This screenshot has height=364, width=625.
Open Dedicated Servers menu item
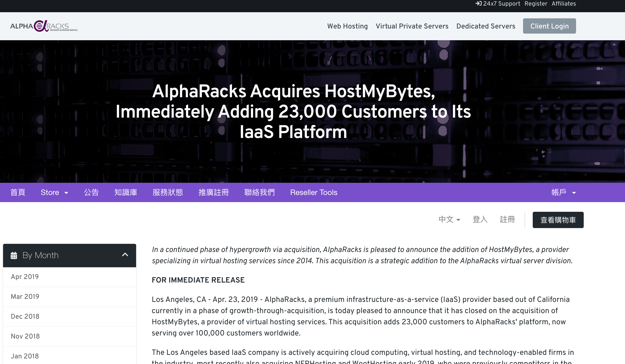pyautogui.click(x=486, y=26)
